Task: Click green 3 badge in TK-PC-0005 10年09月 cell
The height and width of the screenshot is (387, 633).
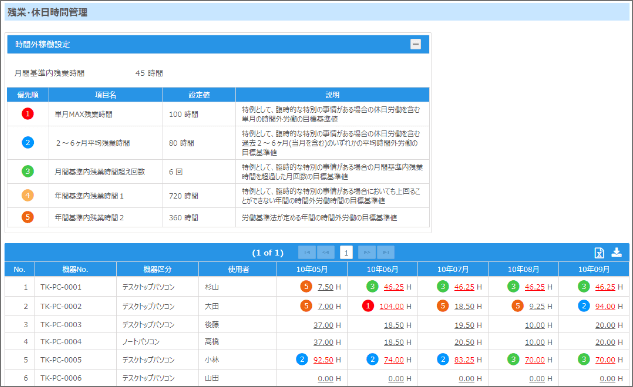Action: pos(584,359)
